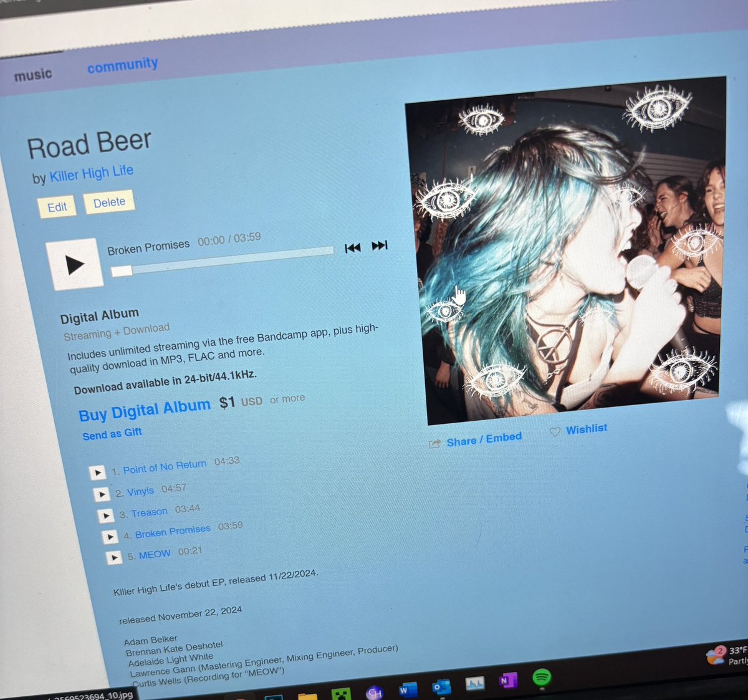Image resolution: width=748 pixels, height=700 pixels.
Task: Play track 1 Point of No Return
Action: (97, 473)
